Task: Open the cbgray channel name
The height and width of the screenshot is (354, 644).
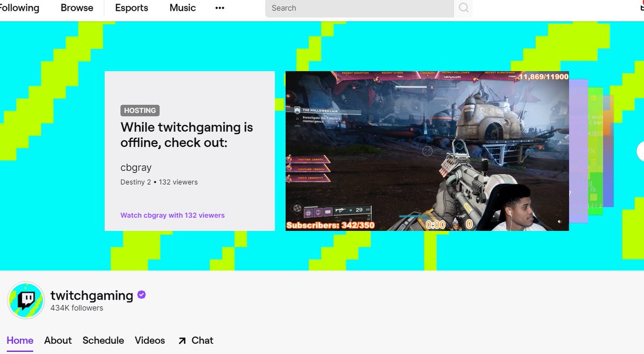Action: (x=136, y=167)
